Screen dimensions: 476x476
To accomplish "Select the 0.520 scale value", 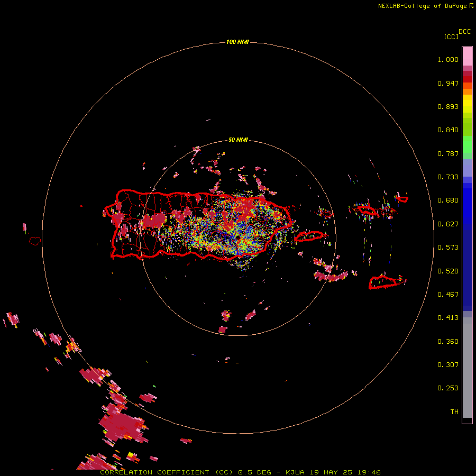I will click(448, 271).
